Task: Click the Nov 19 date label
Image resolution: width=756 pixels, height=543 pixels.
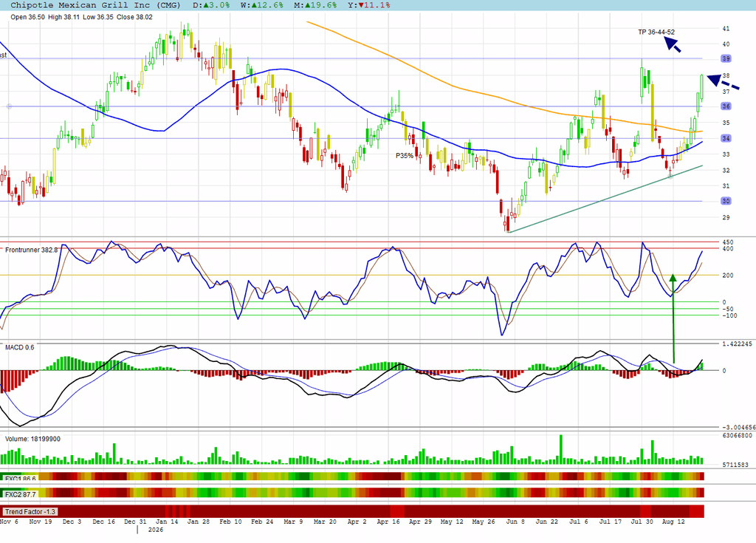Action: [41, 522]
